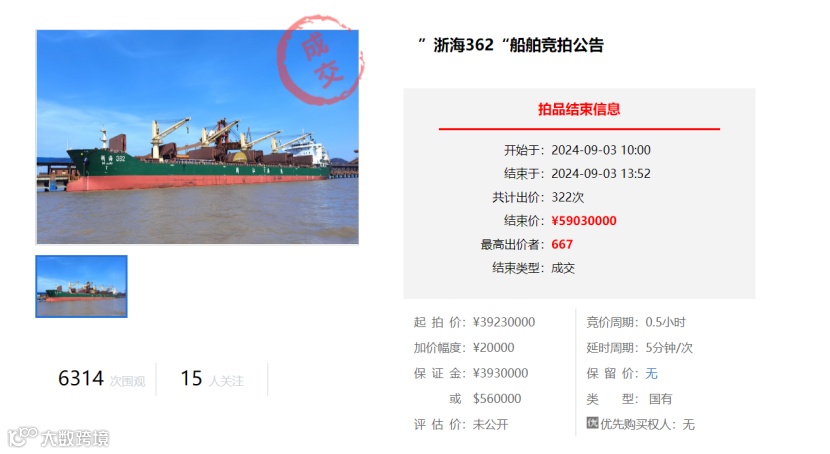Click the red 成交 stamp on photo
This screenshot has height=454, width=830.
click(321, 60)
